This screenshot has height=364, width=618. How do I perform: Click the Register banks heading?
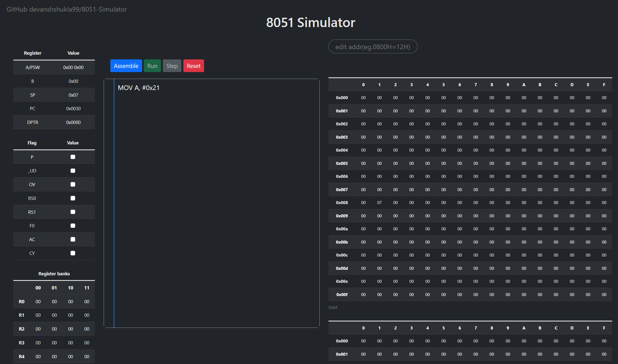point(54,274)
